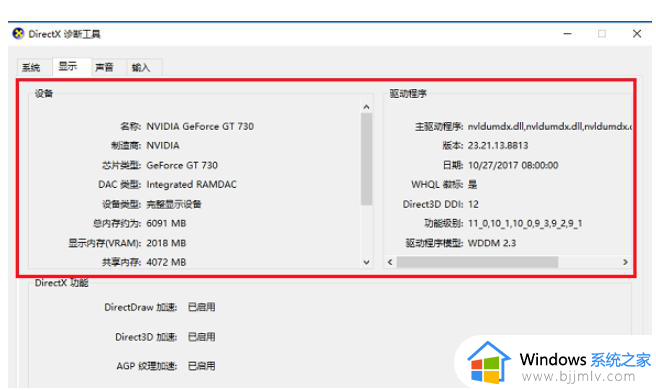Image resolution: width=656 pixels, height=390 pixels.
Task: Click the DirectX 功能 group label
Action: (62, 283)
